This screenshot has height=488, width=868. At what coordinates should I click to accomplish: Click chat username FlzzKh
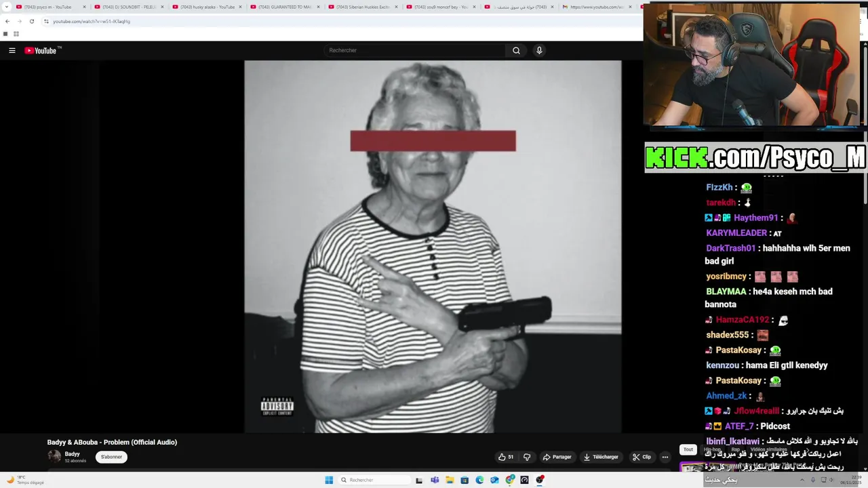(x=719, y=187)
